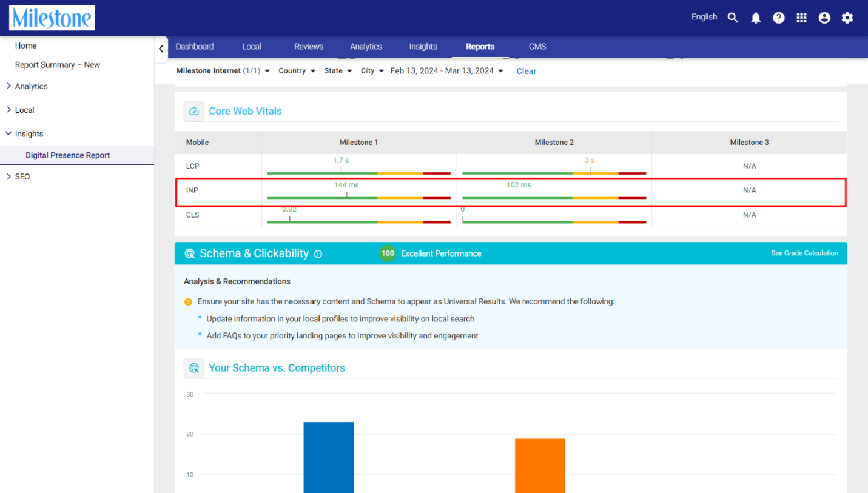Screen dimensions: 868x493
Task: Click the Milestone logo
Action: pyautogui.click(x=52, y=18)
